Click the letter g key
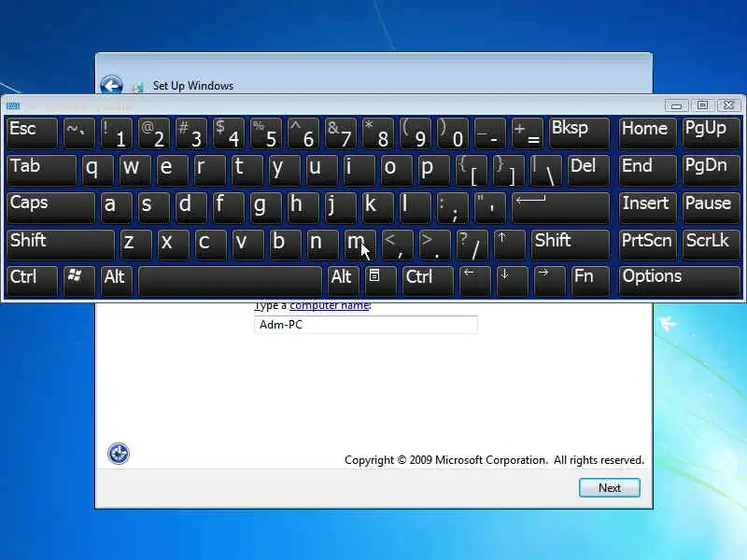Image resolution: width=747 pixels, height=560 pixels. (x=266, y=207)
